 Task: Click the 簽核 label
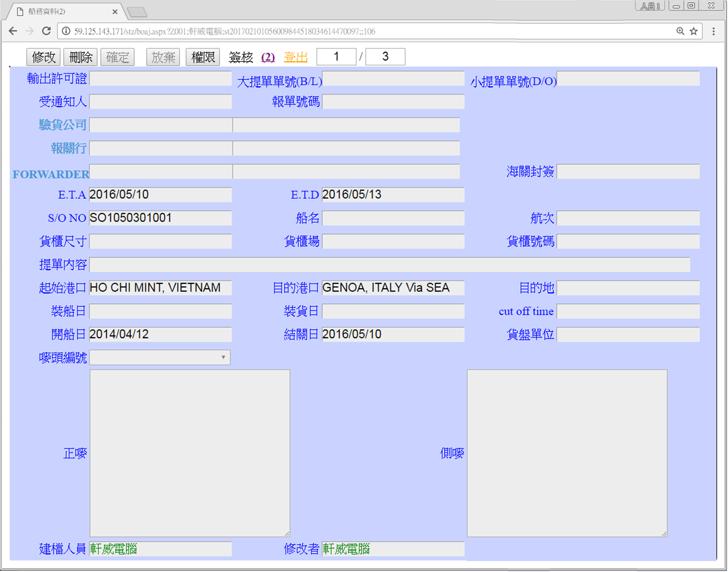[241, 57]
